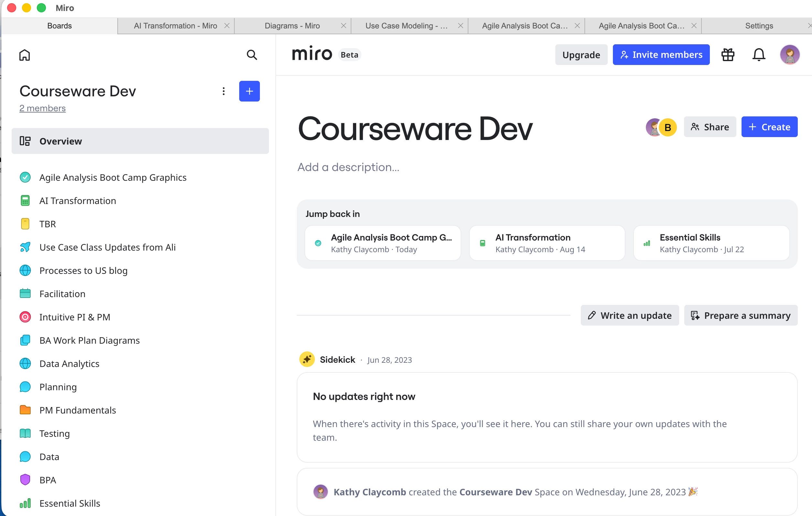Click the Sidekick sparkle avatar

(307, 360)
